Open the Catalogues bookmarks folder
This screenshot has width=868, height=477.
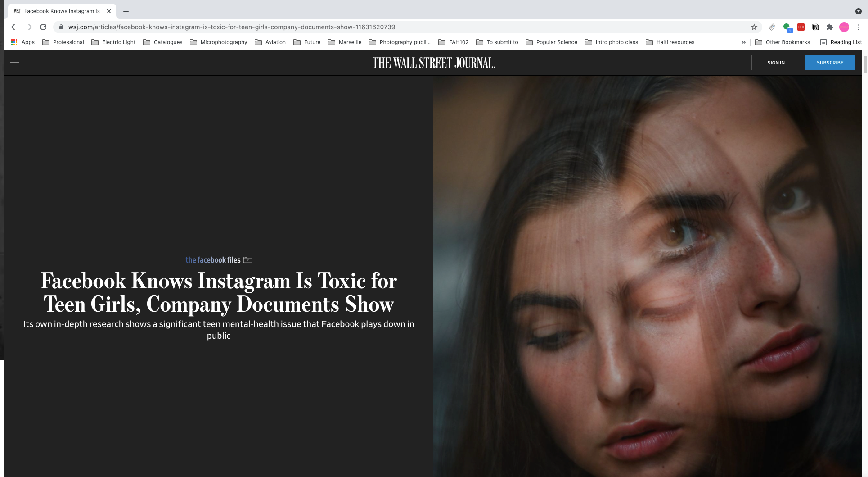pos(163,42)
